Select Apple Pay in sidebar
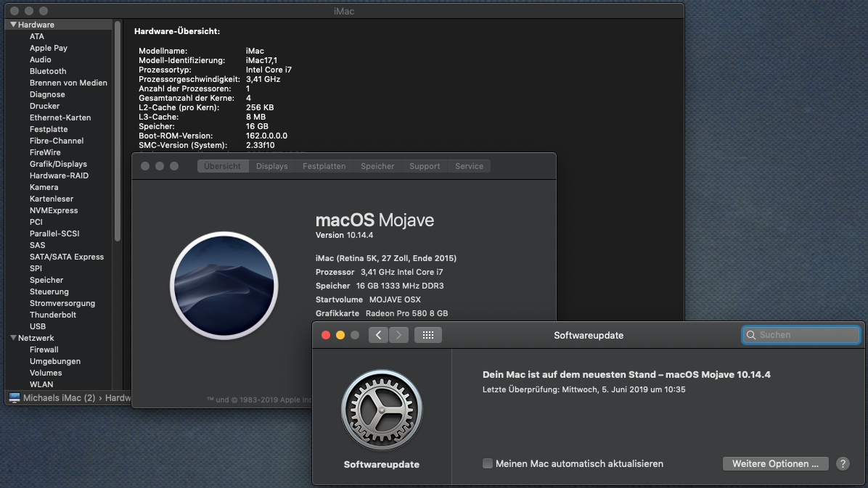 tap(48, 48)
